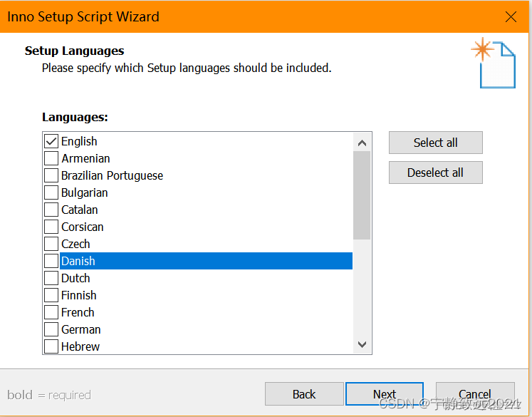Click the languages list scrollbar thumb

coord(362,195)
